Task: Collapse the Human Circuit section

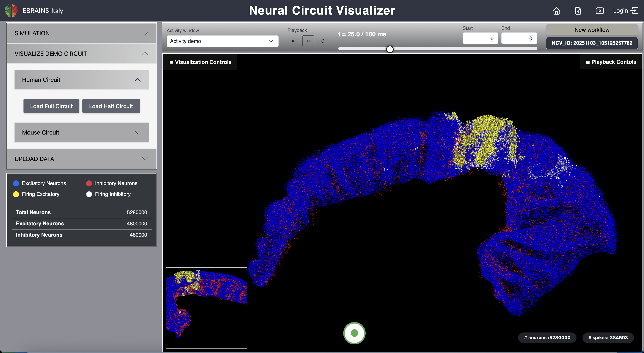Action: 137,80
